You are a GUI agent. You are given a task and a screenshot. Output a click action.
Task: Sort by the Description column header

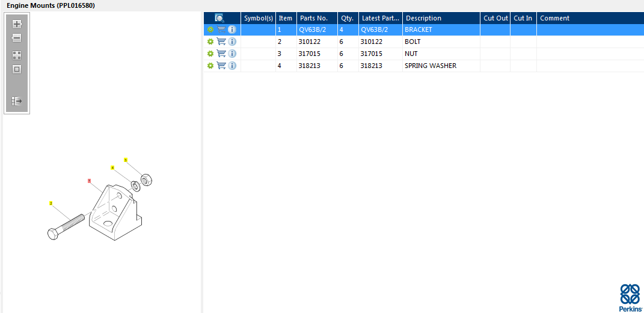[x=441, y=18]
